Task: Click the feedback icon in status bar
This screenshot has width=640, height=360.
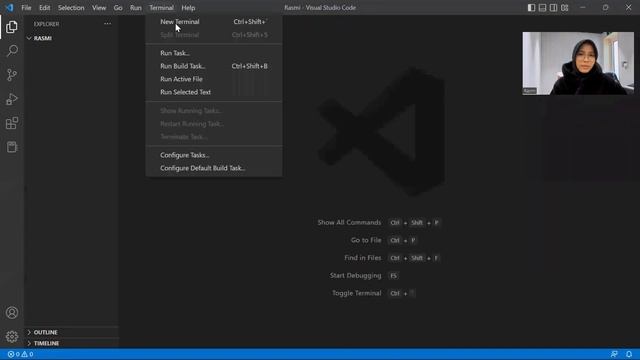Action: (x=614, y=354)
